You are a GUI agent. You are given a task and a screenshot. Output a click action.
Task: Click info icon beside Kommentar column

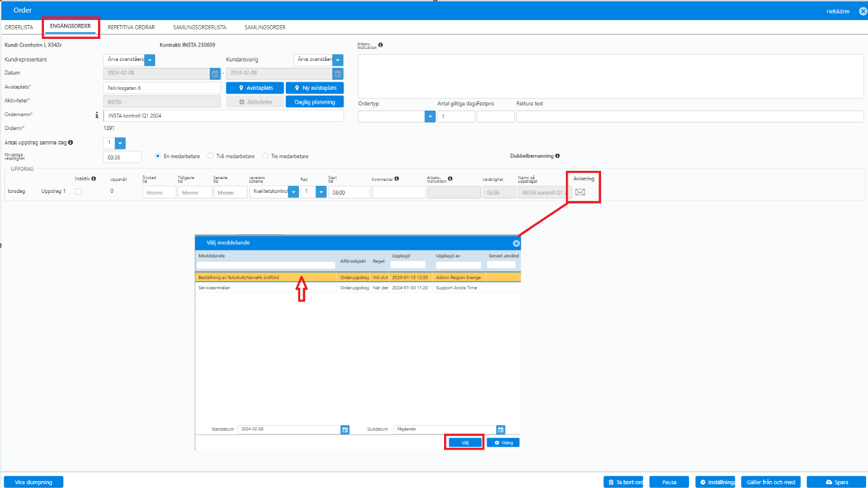coord(396,179)
